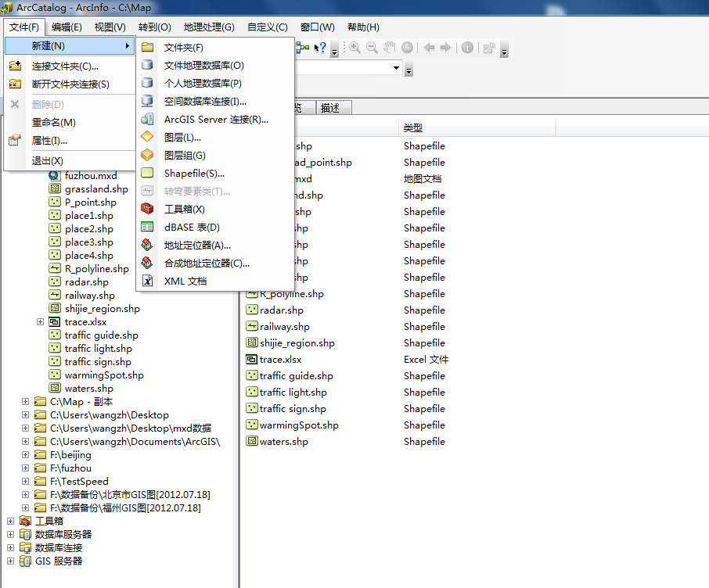The width and height of the screenshot is (709, 588).
Task: Switch to the 描述 tab
Action: [333, 108]
